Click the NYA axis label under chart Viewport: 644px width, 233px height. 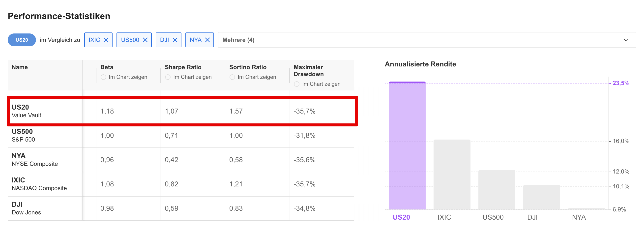pos(579,217)
